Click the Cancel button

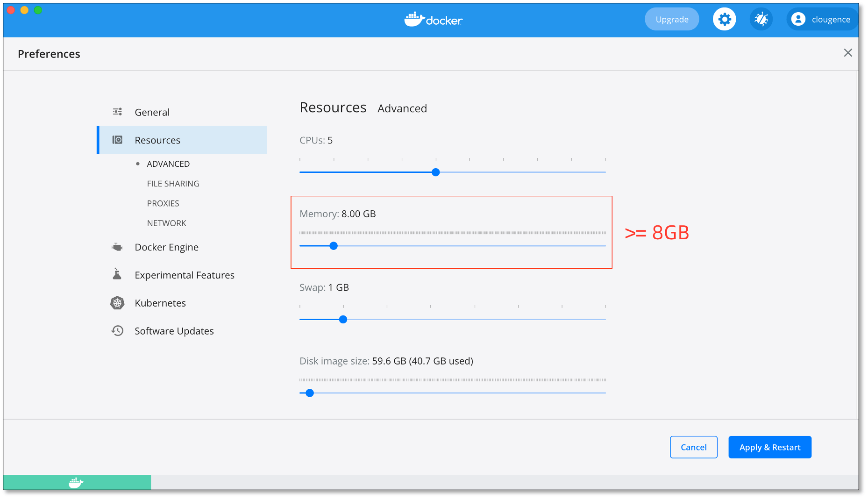click(x=693, y=447)
